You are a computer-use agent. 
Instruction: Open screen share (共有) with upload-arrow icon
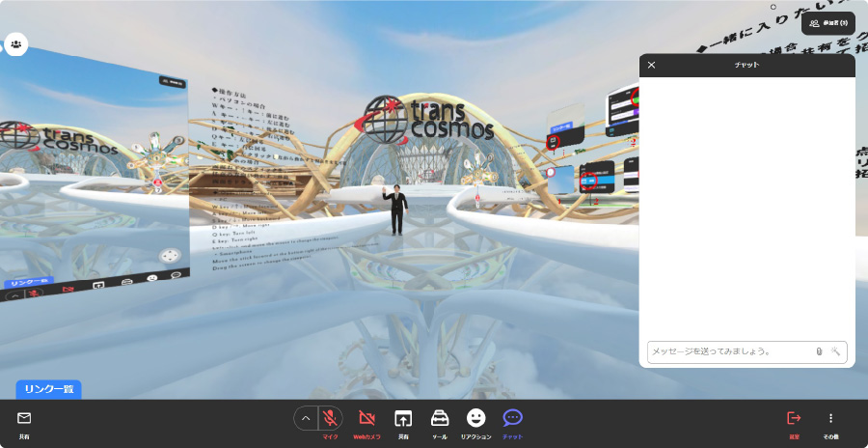[403, 418]
